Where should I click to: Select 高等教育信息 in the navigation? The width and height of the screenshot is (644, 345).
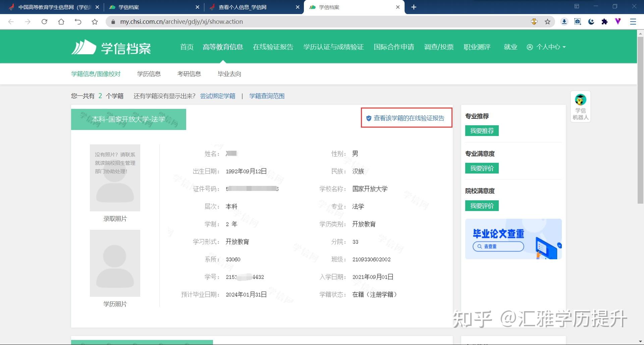tap(223, 47)
